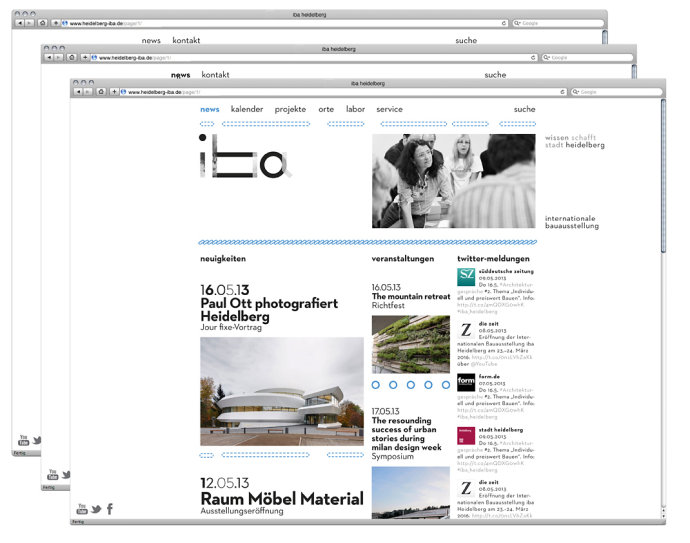690x543 pixels.
Task: Click the white curved building photo
Action: (282, 392)
